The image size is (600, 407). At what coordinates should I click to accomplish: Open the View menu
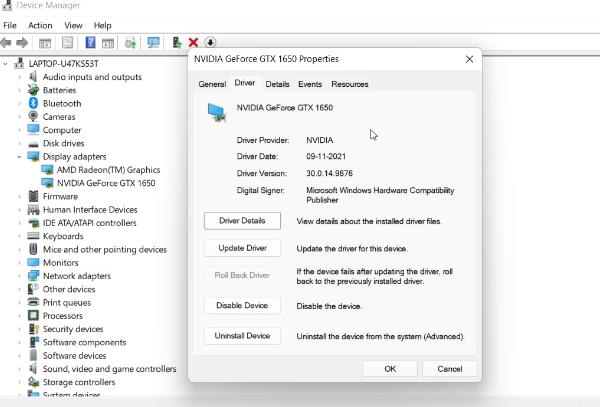(73, 25)
